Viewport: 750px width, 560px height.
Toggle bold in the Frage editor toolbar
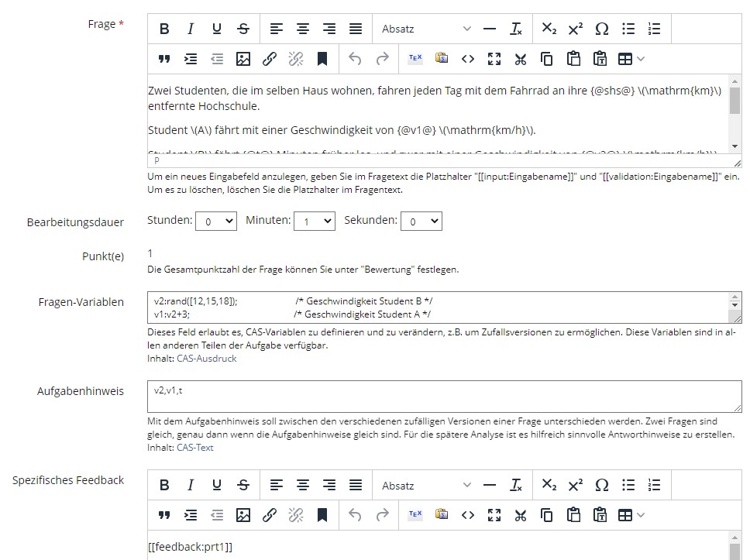pyautogui.click(x=164, y=29)
